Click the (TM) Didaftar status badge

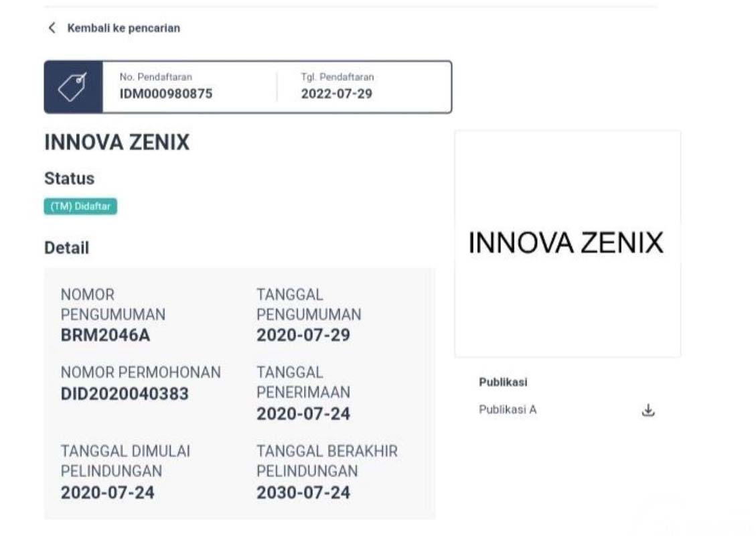pyautogui.click(x=80, y=206)
